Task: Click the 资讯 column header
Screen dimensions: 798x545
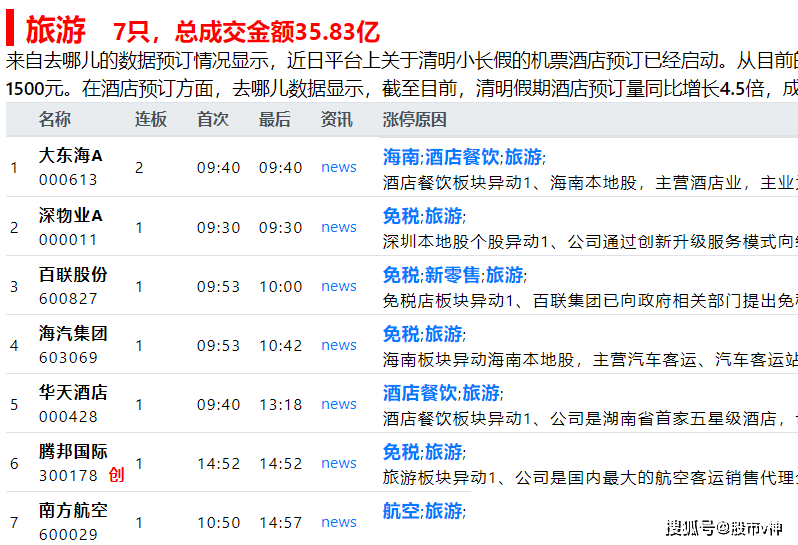Action: click(336, 120)
